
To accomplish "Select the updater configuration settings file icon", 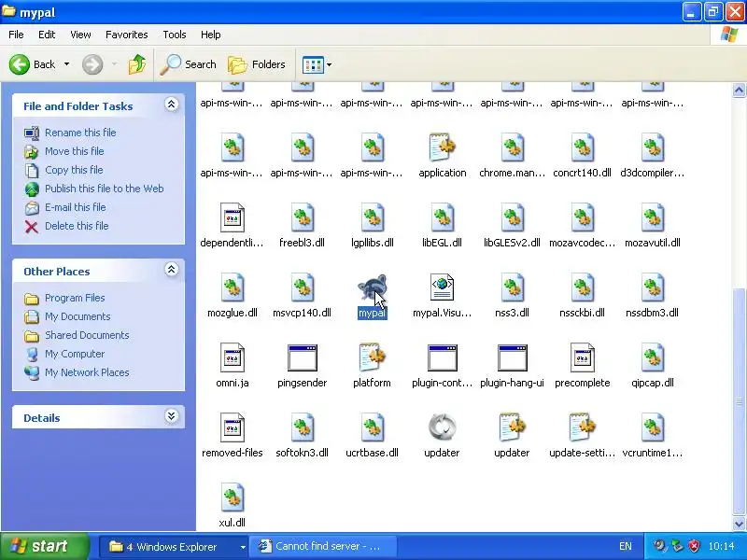I will coord(512,427).
